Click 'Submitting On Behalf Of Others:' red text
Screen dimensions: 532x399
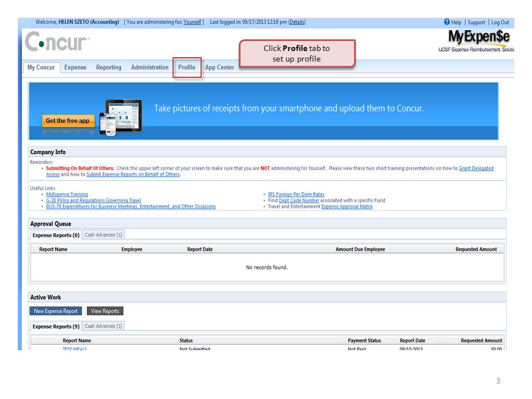pos(80,168)
